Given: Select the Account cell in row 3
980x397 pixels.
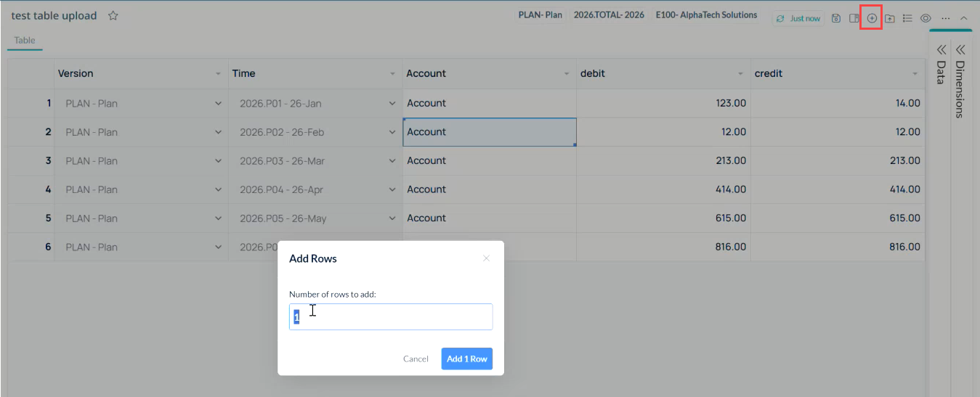Looking at the screenshot, I should 490,161.
